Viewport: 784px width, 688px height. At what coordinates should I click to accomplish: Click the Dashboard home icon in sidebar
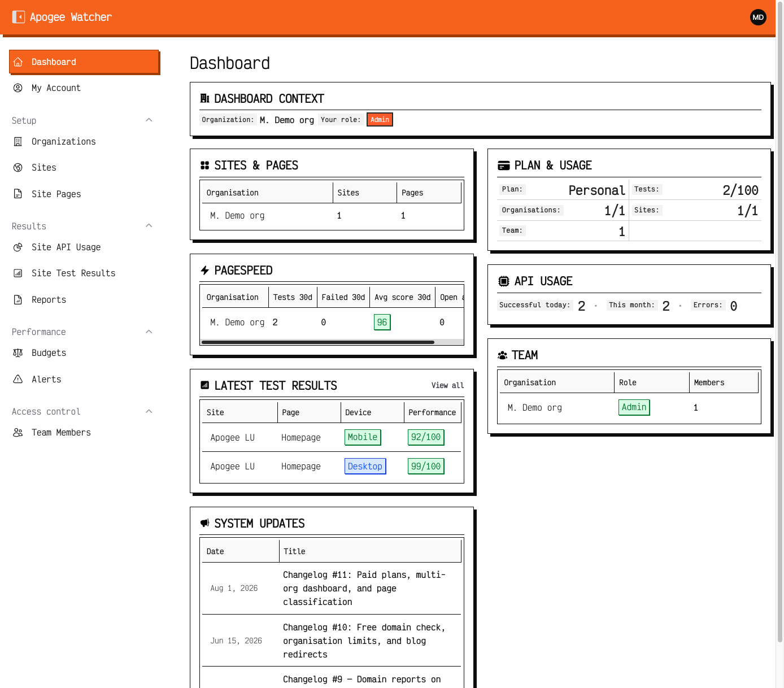pyautogui.click(x=18, y=62)
